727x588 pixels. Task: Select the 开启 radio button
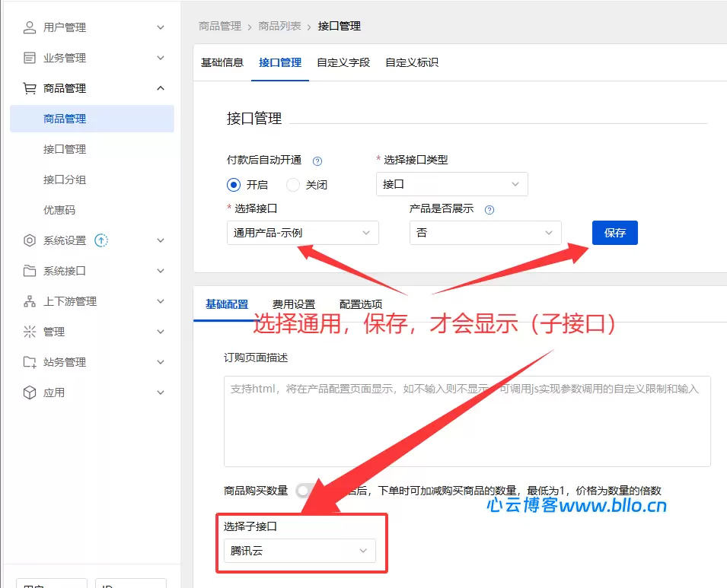234,185
